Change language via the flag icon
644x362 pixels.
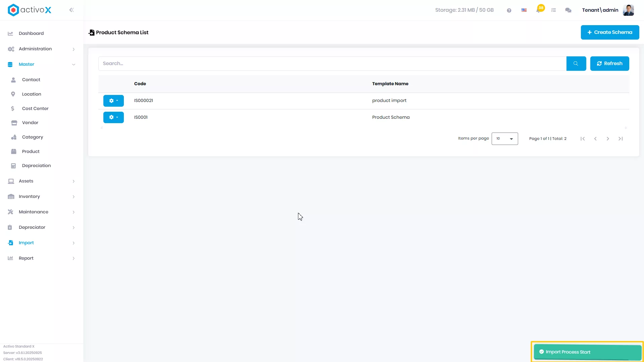click(x=524, y=10)
